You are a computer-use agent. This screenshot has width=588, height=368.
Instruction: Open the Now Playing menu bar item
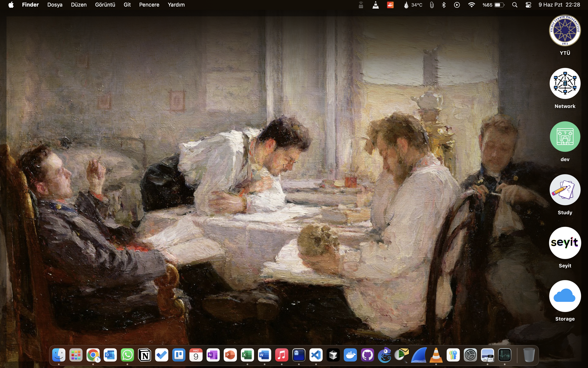[x=457, y=5]
